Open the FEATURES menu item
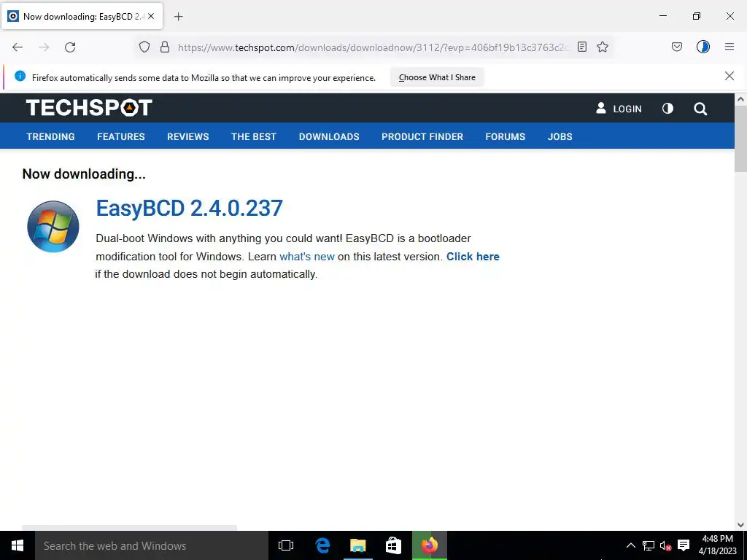This screenshot has height=560, width=747. (121, 136)
